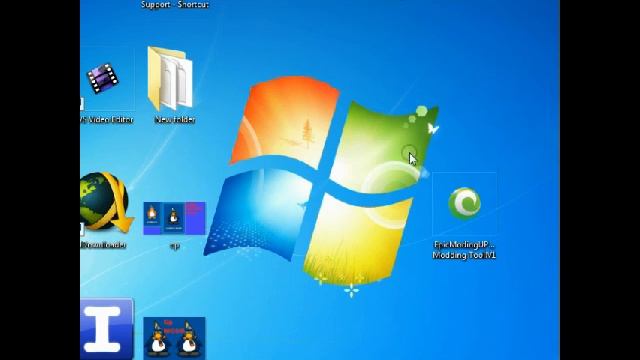Select the New folder icon on desktop
This screenshot has height=360, width=640.
click(x=171, y=79)
